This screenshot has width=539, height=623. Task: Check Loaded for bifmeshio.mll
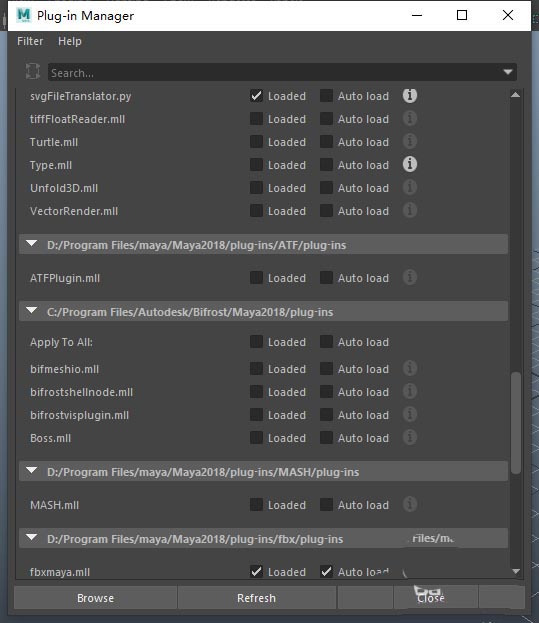[x=256, y=369]
